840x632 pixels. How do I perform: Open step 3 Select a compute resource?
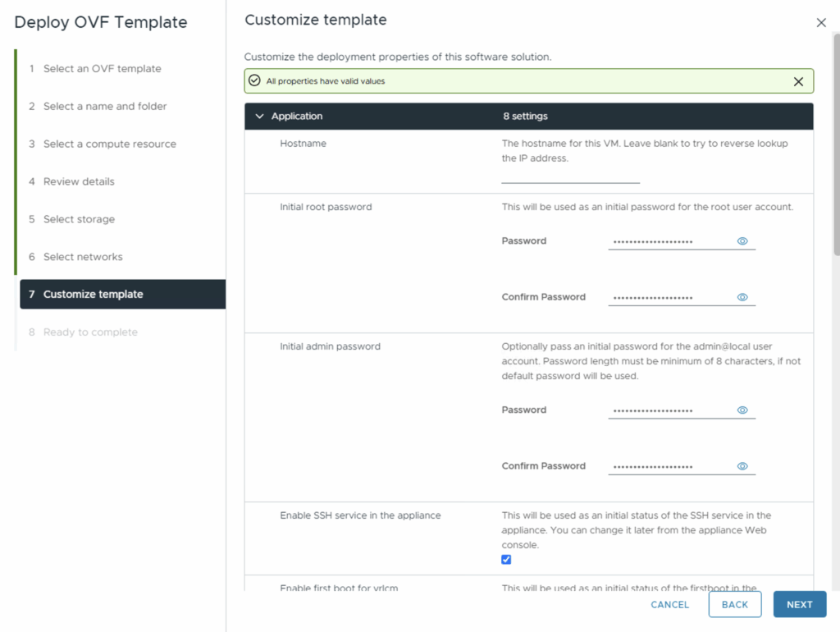(109, 144)
